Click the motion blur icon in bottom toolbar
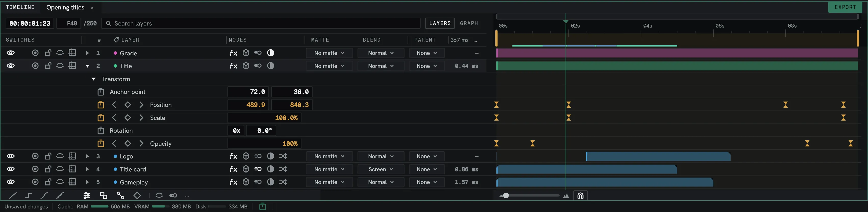 pyautogui.click(x=173, y=195)
